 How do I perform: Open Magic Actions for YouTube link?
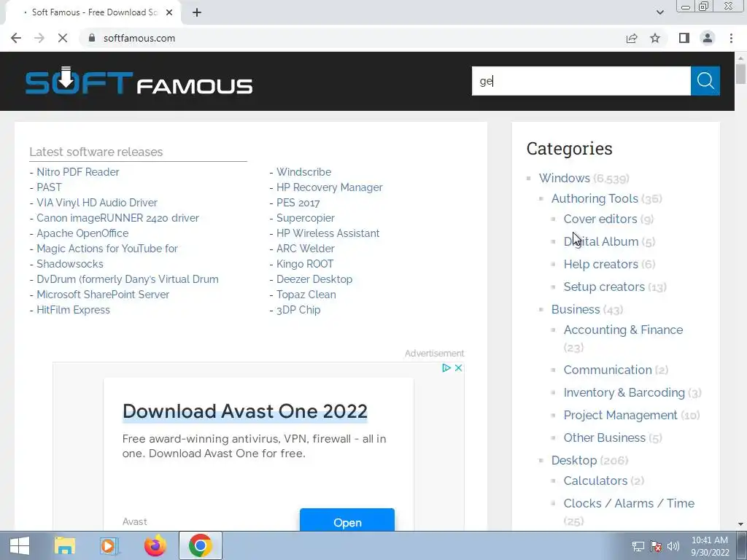[107, 248]
